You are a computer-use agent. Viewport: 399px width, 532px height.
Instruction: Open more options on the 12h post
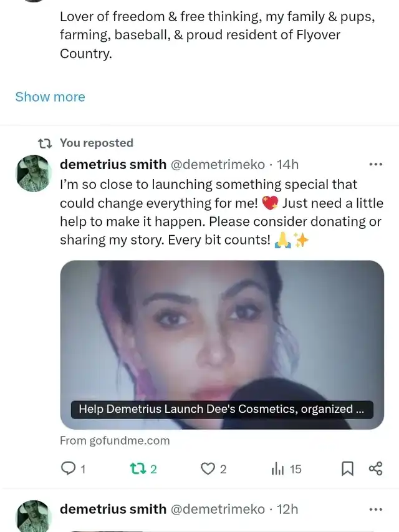[375, 510]
